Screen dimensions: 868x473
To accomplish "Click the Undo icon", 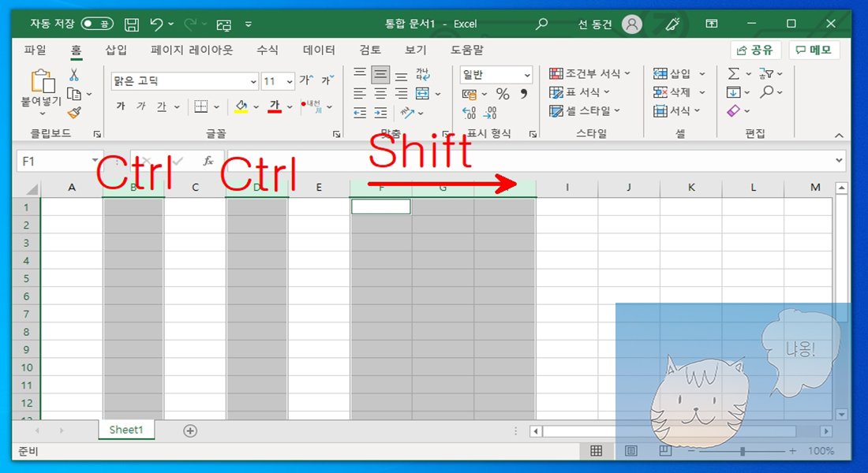I will [x=157, y=24].
